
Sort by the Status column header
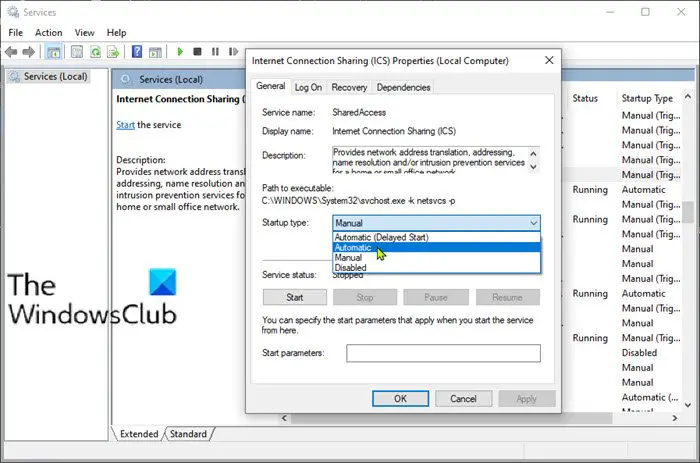coord(585,98)
